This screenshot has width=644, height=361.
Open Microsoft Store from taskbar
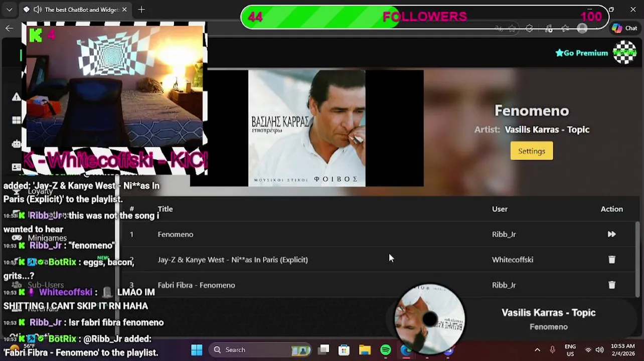pyautogui.click(x=344, y=349)
